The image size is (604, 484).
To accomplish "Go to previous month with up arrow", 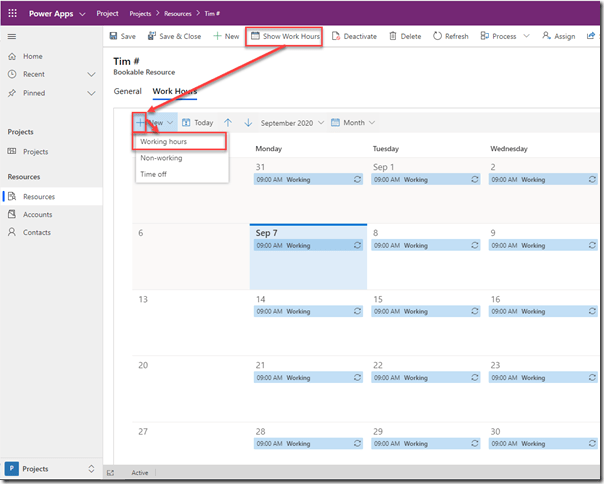I will 228,123.
